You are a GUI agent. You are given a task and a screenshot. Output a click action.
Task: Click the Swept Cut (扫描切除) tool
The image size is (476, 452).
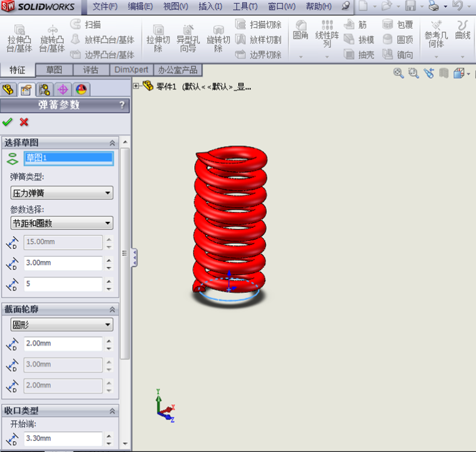click(x=259, y=25)
